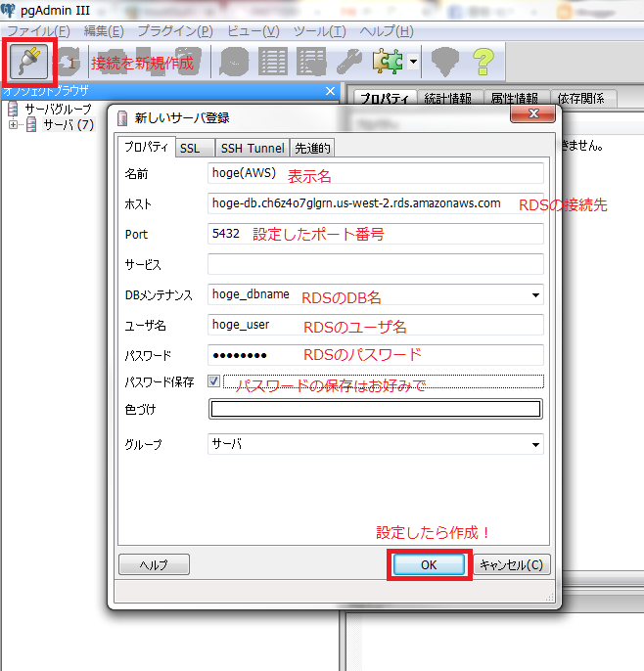This screenshot has height=671, width=644.
Task: Select the main window プロパティ tab
Action: pyautogui.click(x=385, y=99)
